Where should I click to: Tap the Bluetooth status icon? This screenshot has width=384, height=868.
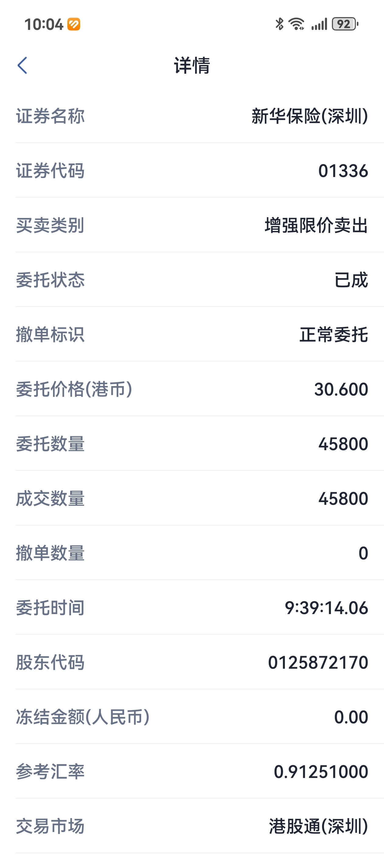[279, 24]
